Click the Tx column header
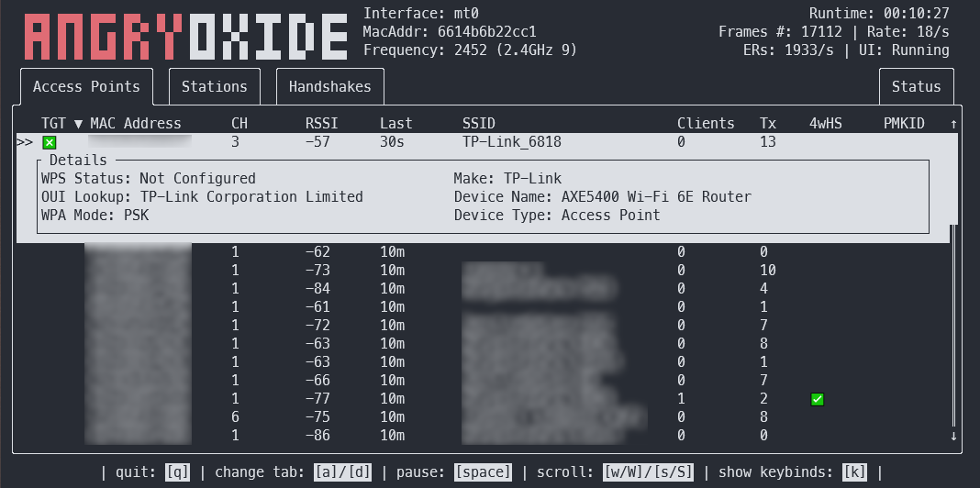Image resolution: width=980 pixels, height=488 pixels. click(767, 124)
